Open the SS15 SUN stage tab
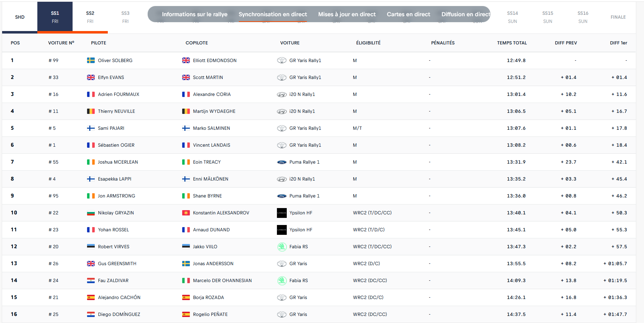Screen dimensions: 644x323 (x=548, y=17)
